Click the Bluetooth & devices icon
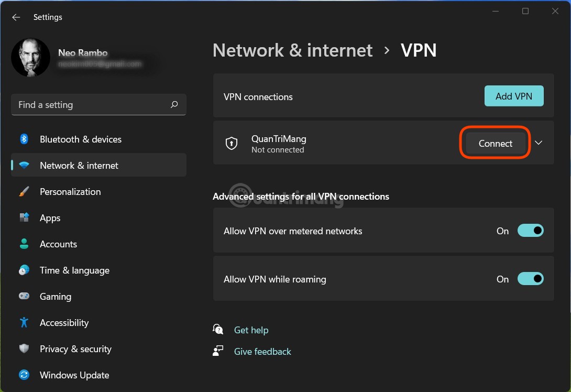This screenshot has height=392, width=571. click(24, 139)
